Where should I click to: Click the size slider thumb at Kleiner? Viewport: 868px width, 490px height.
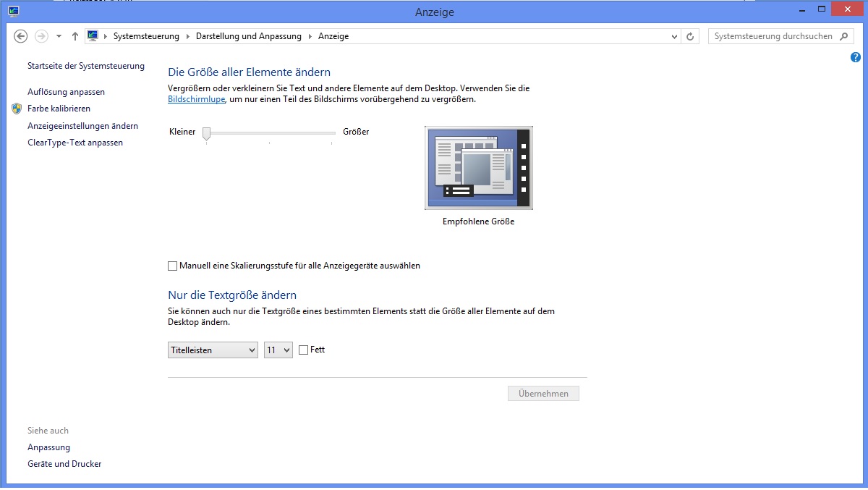coord(207,133)
